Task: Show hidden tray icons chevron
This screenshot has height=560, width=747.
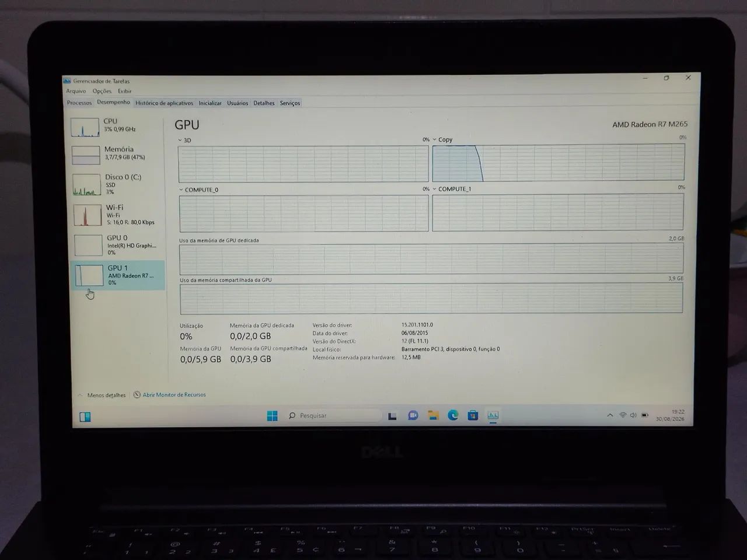Action: (x=610, y=415)
